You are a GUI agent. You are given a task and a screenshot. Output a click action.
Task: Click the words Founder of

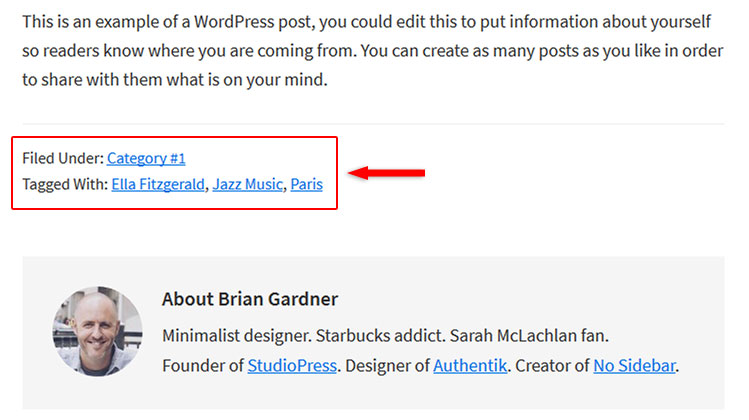(203, 366)
